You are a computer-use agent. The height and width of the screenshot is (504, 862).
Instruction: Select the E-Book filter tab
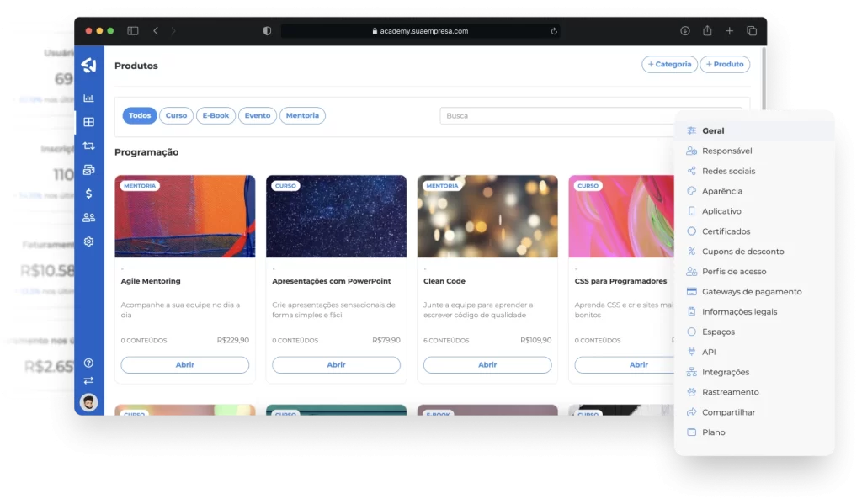click(215, 115)
